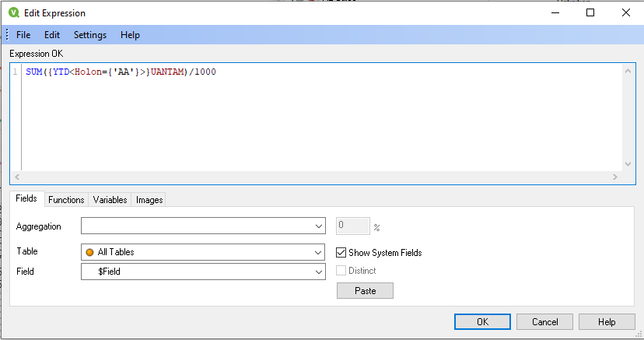644x340 pixels.
Task: Click the vertical scrollbar up arrow in editor
Action: point(628,71)
